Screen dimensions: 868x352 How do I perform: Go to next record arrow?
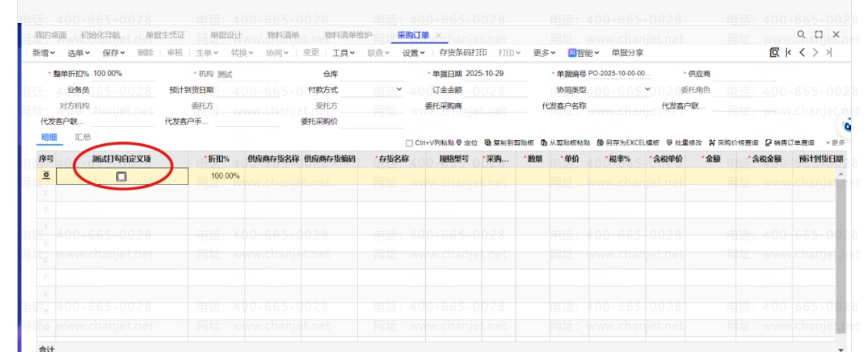[815, 53]
